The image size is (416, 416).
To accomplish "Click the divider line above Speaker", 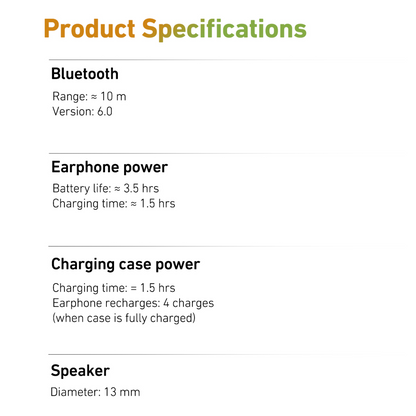I will pos(230,354).
